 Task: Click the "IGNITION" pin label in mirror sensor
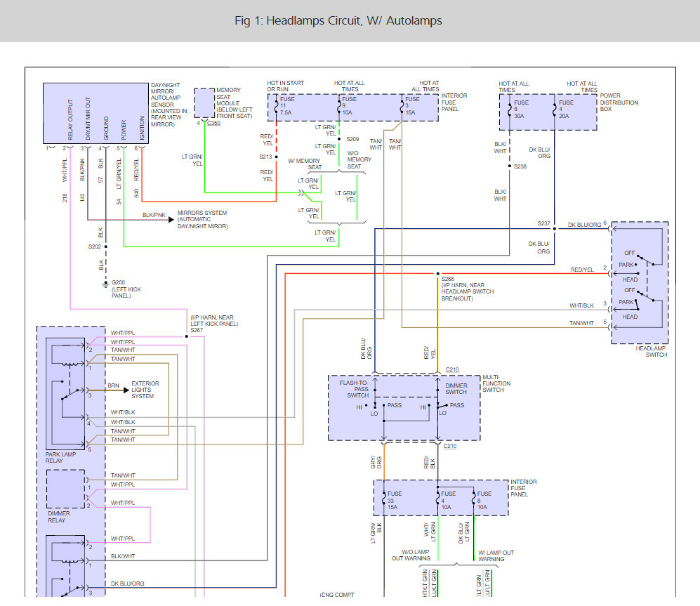[142, 129]
